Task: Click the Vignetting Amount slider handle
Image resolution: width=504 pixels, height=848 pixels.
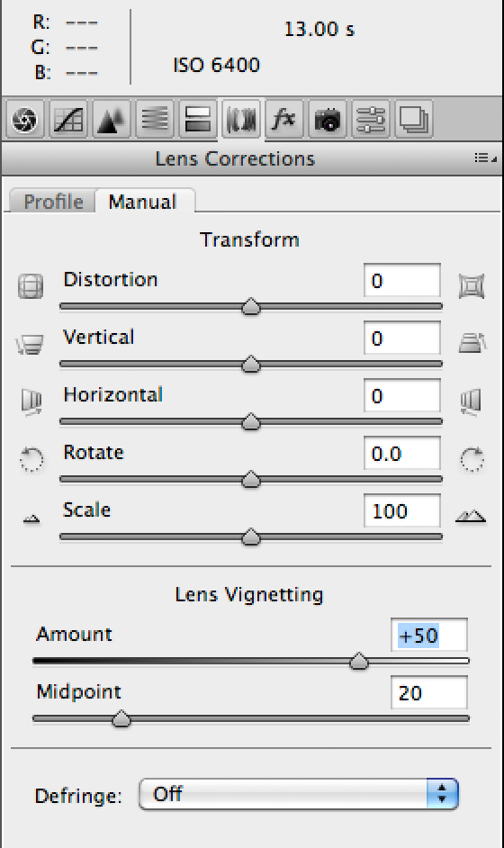Action: (x=358, y=661)
